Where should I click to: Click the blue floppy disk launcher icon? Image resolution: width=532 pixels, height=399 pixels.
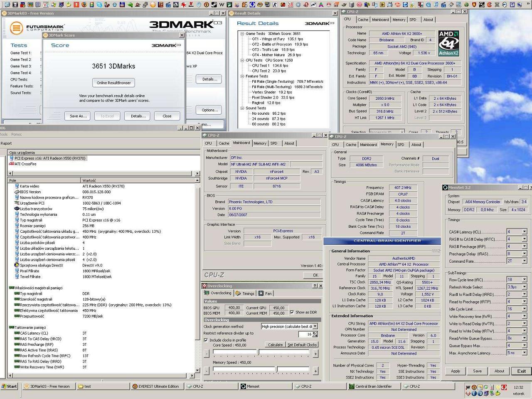coord(122,5)
